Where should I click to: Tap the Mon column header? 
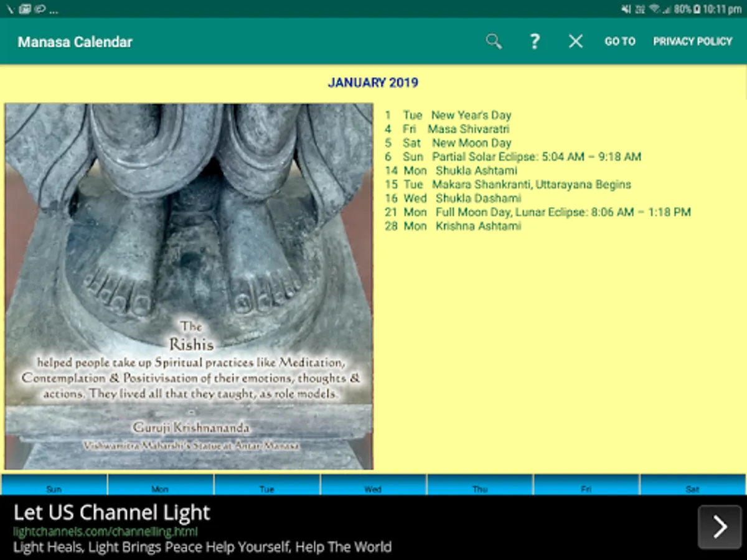point(161,485)
